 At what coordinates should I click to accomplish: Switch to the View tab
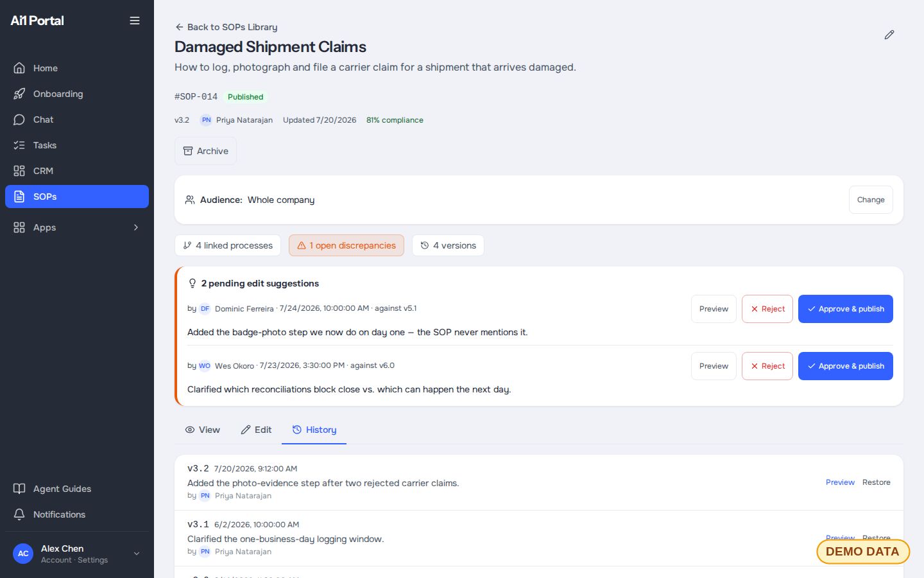point(202,430)
